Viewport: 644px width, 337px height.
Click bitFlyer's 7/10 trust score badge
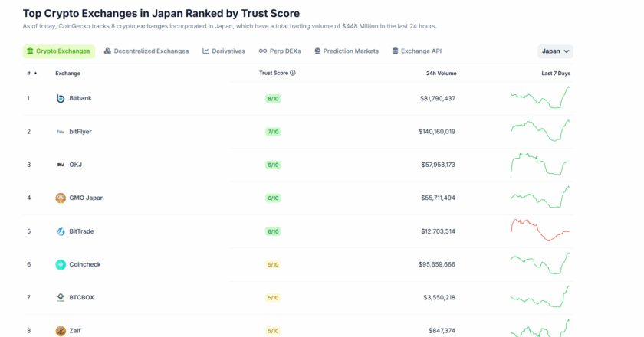273,132
